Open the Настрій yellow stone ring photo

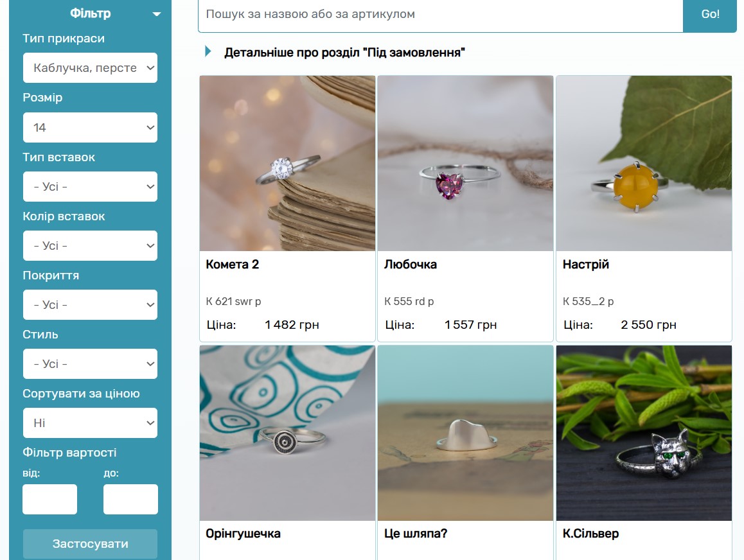tap(644, 163)
